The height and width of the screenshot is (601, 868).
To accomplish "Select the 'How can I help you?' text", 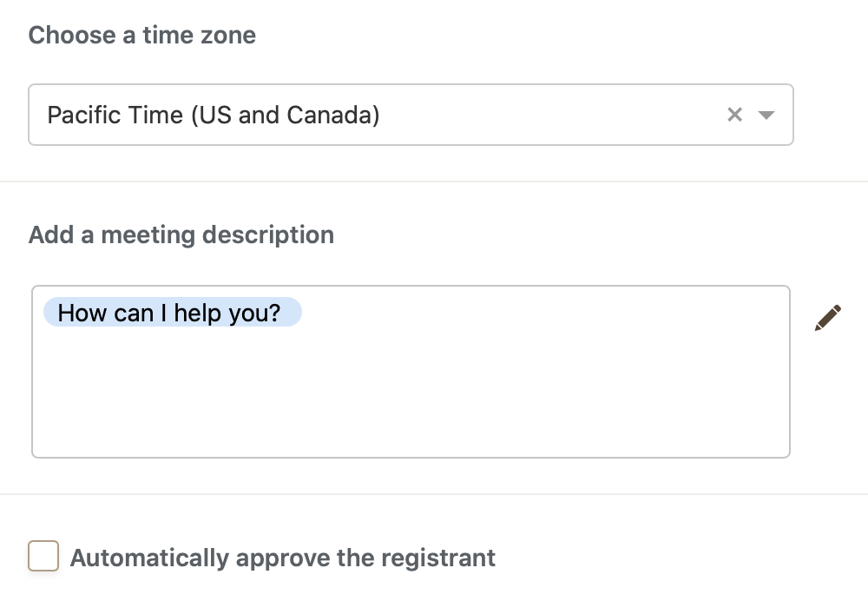I will pos(170,313).
